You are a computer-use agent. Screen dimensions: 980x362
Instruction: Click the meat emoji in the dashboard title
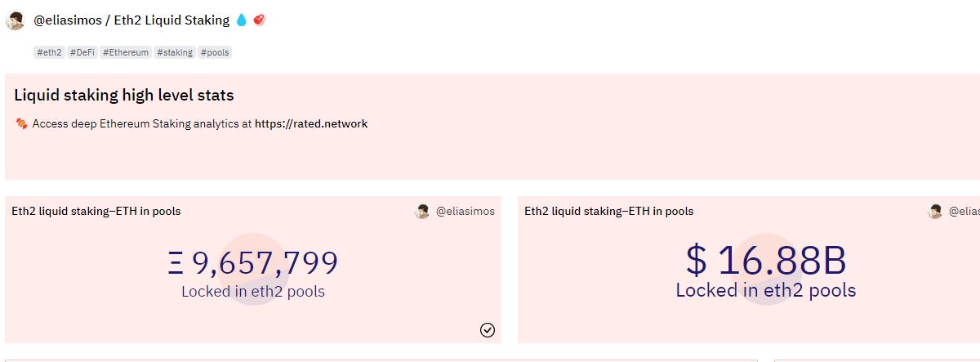(260, 20)
